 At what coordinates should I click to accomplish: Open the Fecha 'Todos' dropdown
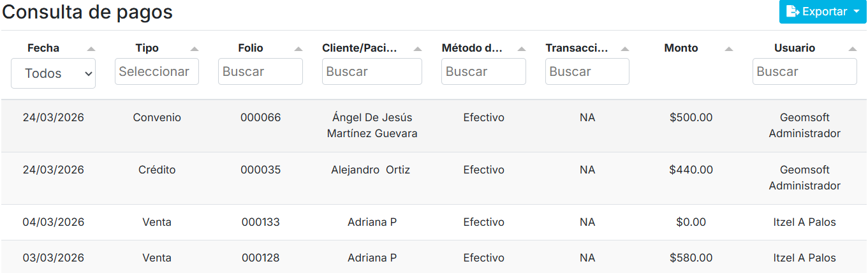pyautogui.click(x=53, y=73)
